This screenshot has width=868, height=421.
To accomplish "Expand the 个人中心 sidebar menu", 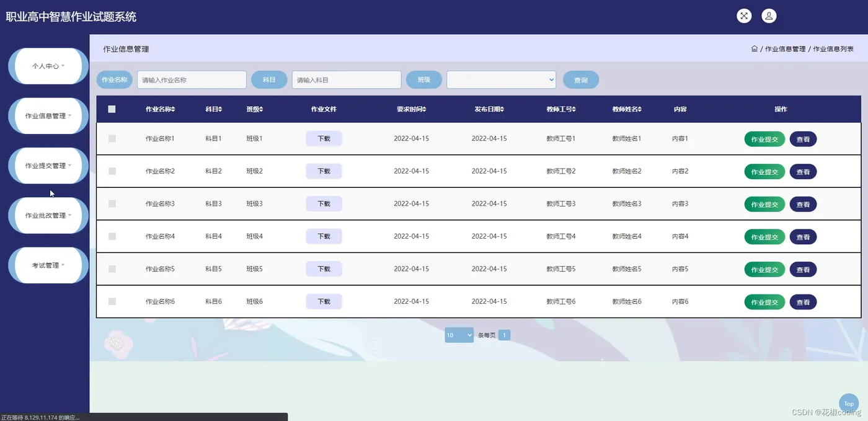I will tap(48, 66).
